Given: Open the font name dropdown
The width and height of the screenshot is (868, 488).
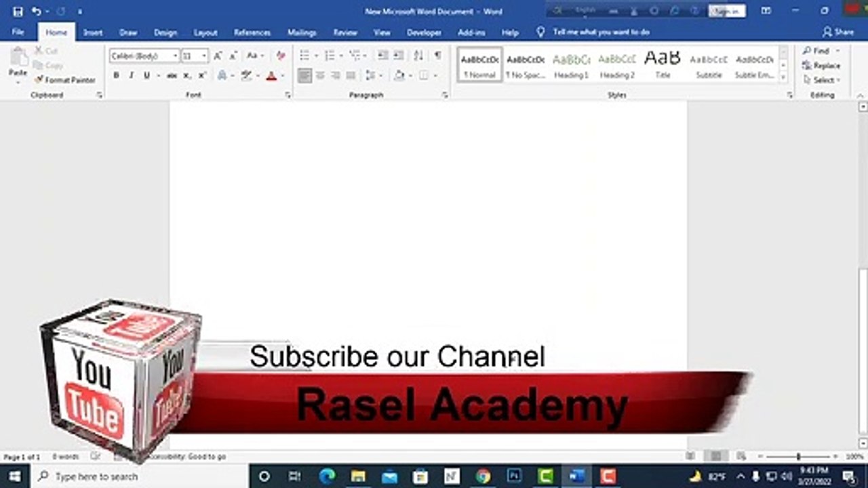Looking at the screenshot, I should pos(176,56).
